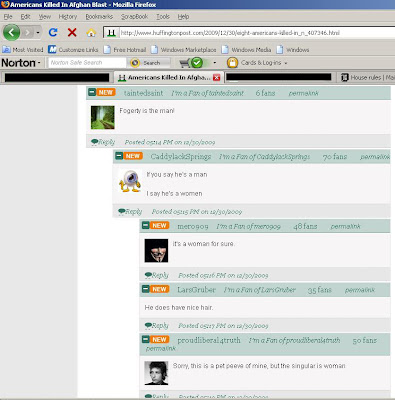Click taintedsaint's forest avatar
The height and width of the screenshot is (400, 395).
(103, 117)
